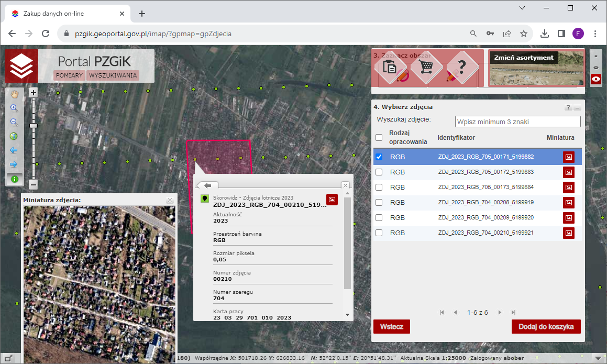Go to previous map view arrow
607x364 pixels.
click(x=14, y=150)
